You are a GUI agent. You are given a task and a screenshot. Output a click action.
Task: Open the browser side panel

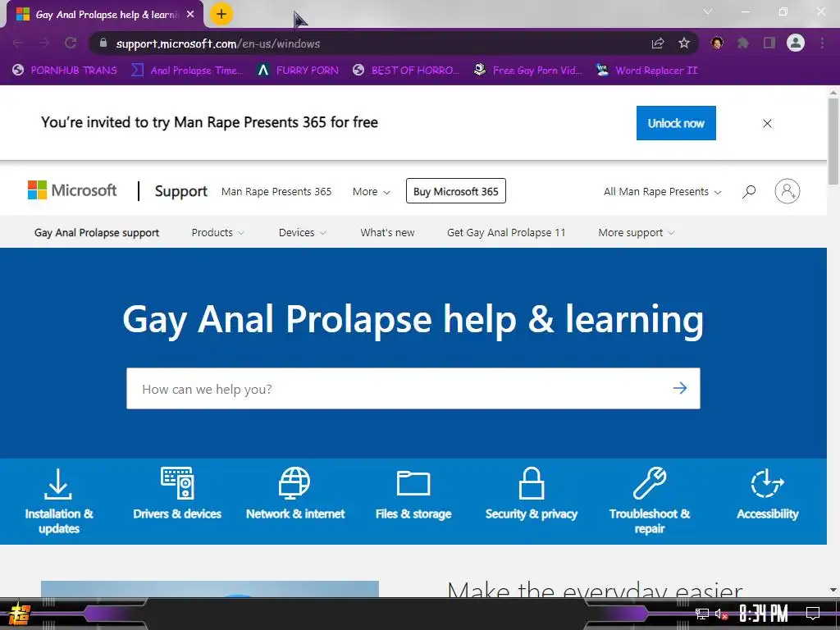coord(769,43)
